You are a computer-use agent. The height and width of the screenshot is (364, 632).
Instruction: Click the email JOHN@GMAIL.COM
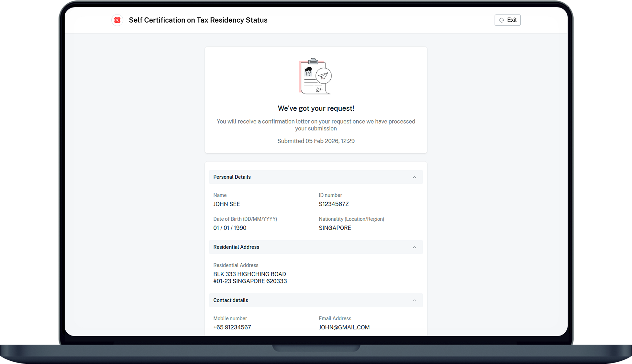click(344, 327)
